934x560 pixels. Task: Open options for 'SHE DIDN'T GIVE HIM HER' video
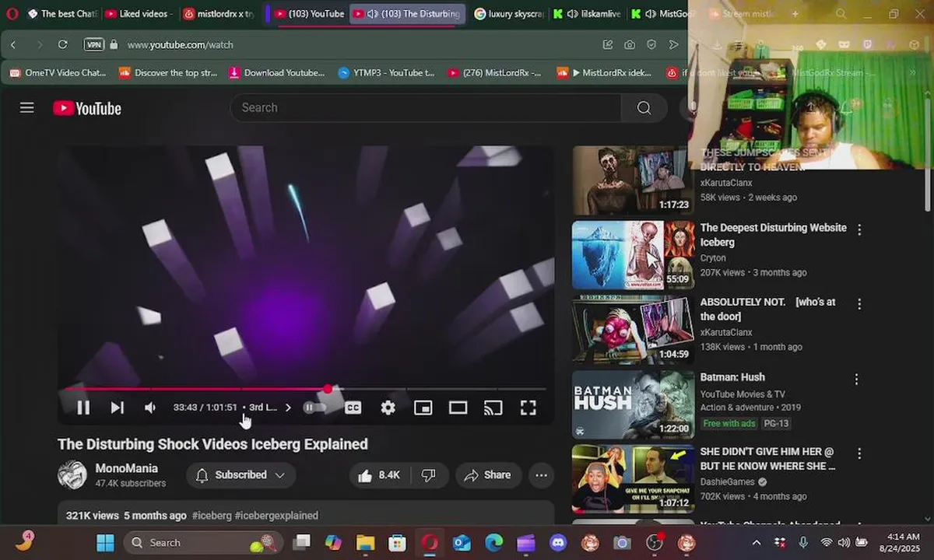[x=859, y=453]
